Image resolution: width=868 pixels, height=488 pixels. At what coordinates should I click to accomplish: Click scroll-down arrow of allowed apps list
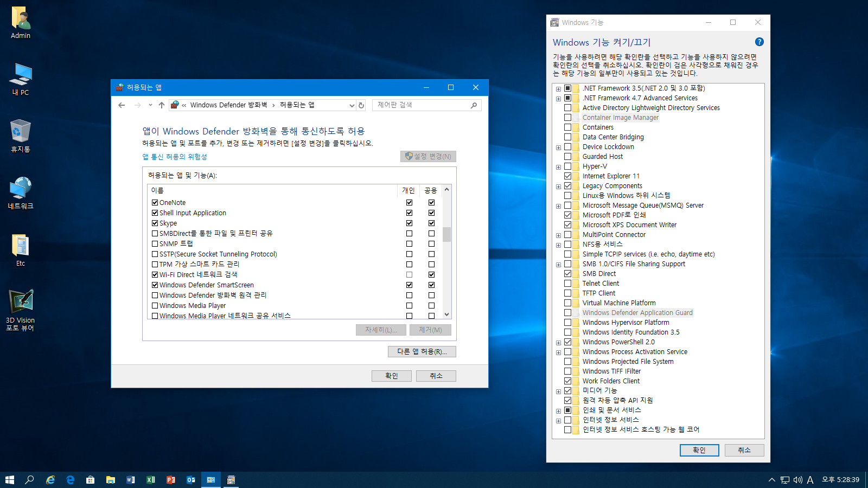click(447, 314)
